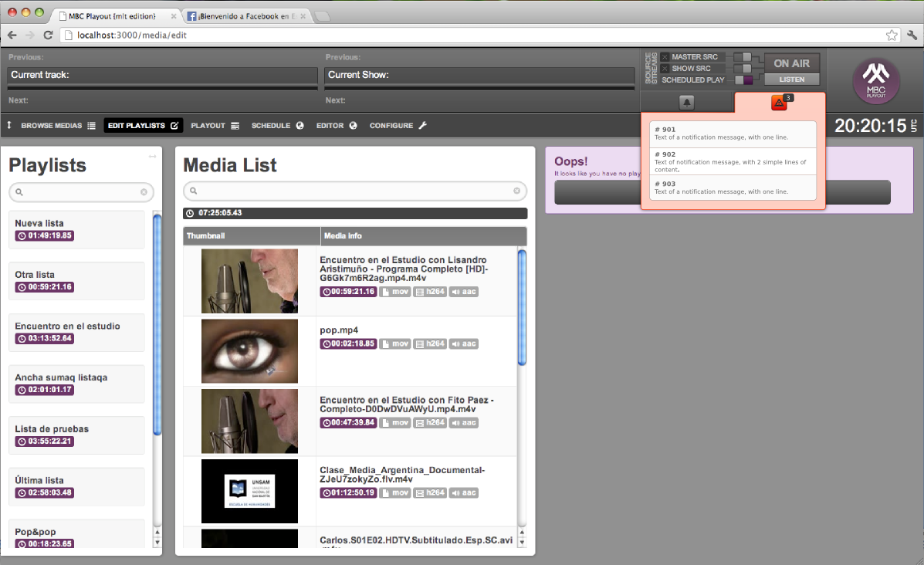
Task: Click the browser back arrow
Action: click(x=12, y=36)
